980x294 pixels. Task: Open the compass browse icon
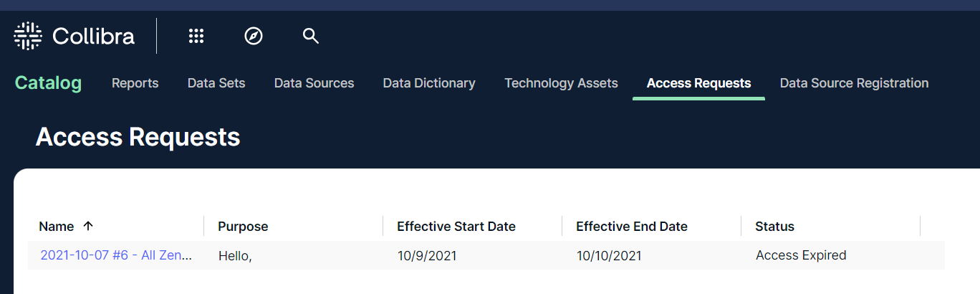(x=254, y=36)
